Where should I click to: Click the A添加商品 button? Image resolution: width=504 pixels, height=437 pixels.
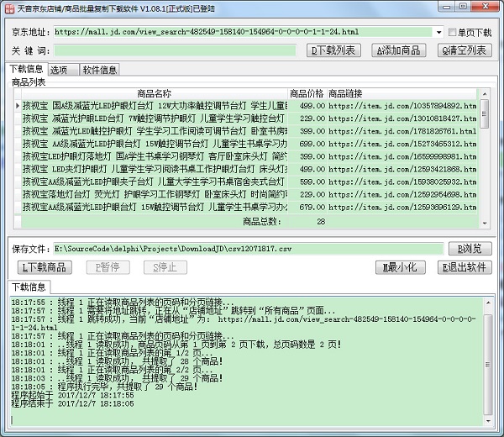point(398,50)
